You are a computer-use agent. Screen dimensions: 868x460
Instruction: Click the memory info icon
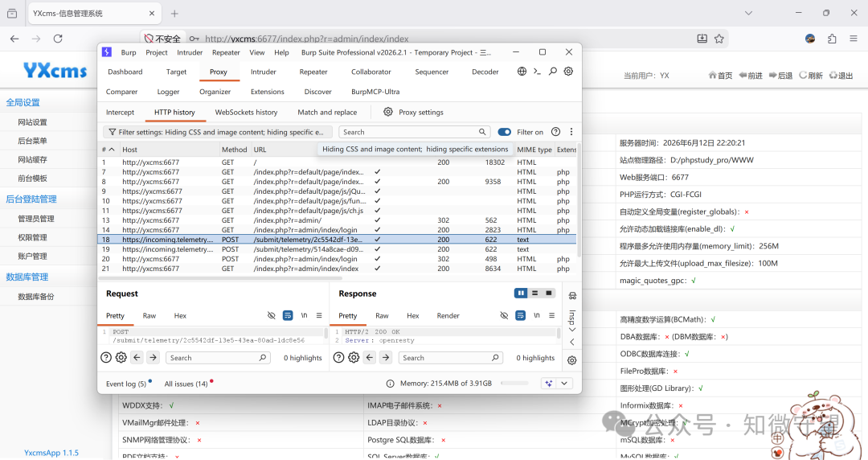pyautogui.click(x=391, y=384)
